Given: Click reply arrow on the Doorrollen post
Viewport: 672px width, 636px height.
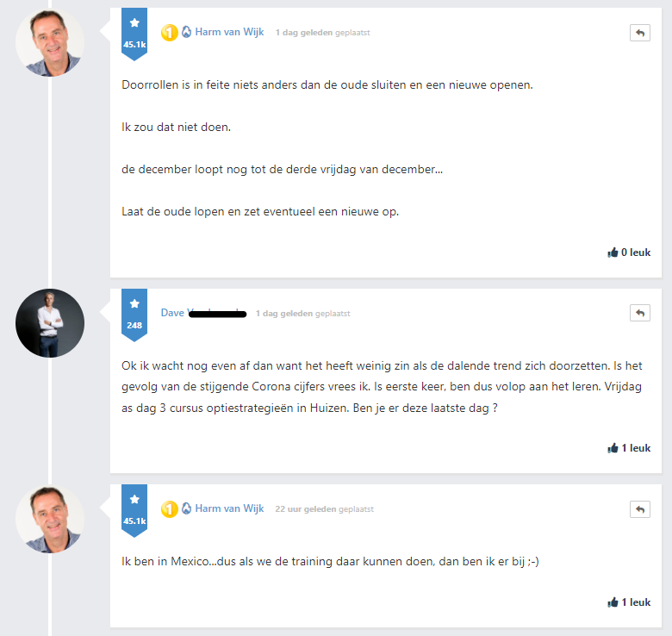Looking at the screenshot, I should (x=639, y=33).
